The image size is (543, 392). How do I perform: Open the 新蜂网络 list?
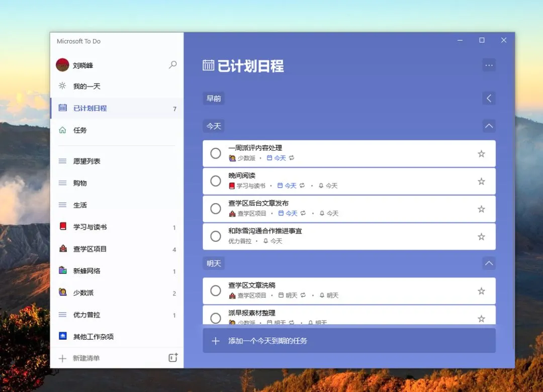(x=117, y=271)
